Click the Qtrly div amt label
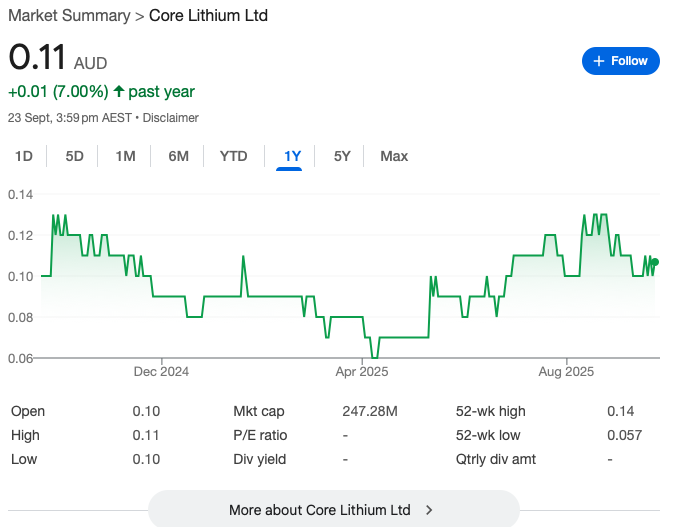This screenshot has height=527, width=680. (496, 459)
